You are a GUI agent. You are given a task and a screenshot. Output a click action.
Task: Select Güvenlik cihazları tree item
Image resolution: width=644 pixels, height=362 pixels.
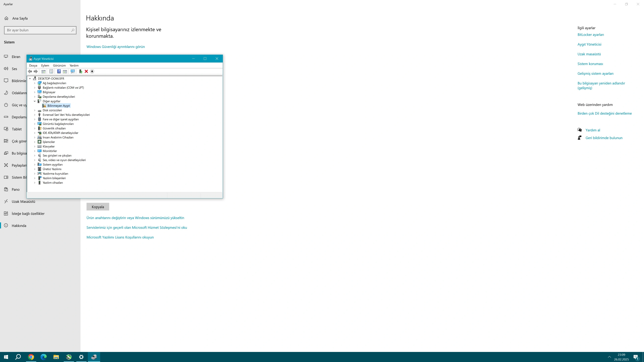tap(54, 128)
